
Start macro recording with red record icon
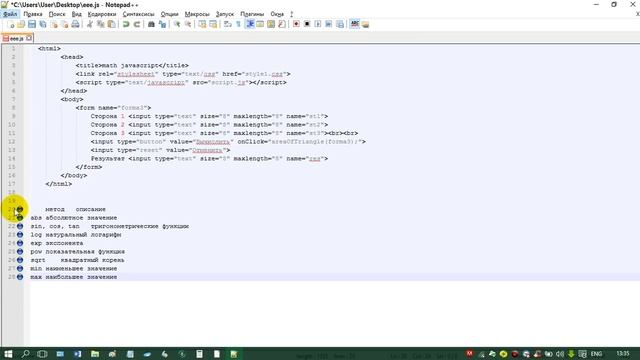pyautogui.click(x=296, y=24)
